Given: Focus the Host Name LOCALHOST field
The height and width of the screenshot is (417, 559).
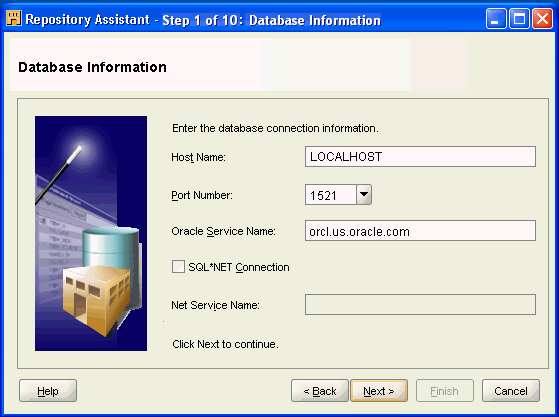Looking at the screenshot, I should pos(420,156).
